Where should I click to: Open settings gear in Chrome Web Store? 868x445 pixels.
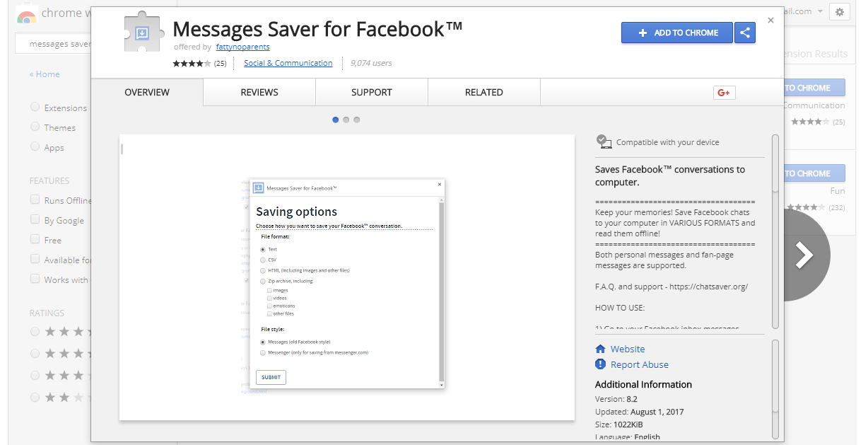pos(839,11)
